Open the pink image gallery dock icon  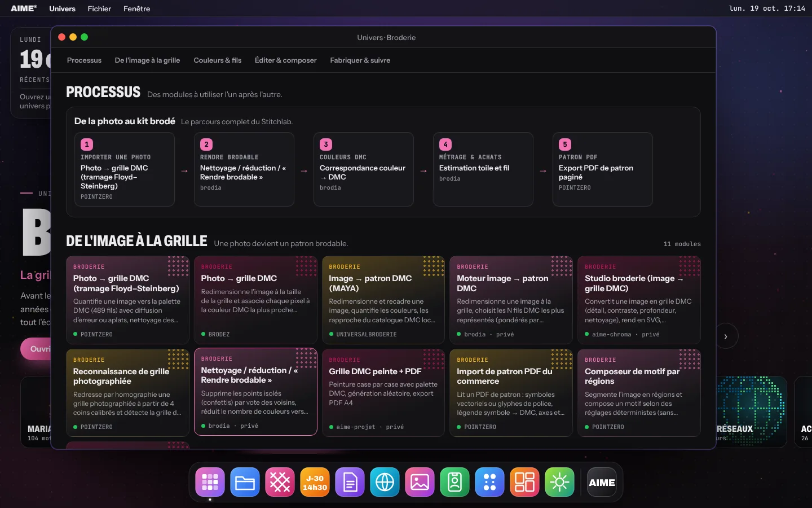pyautogui.click(x=420, y=483)
